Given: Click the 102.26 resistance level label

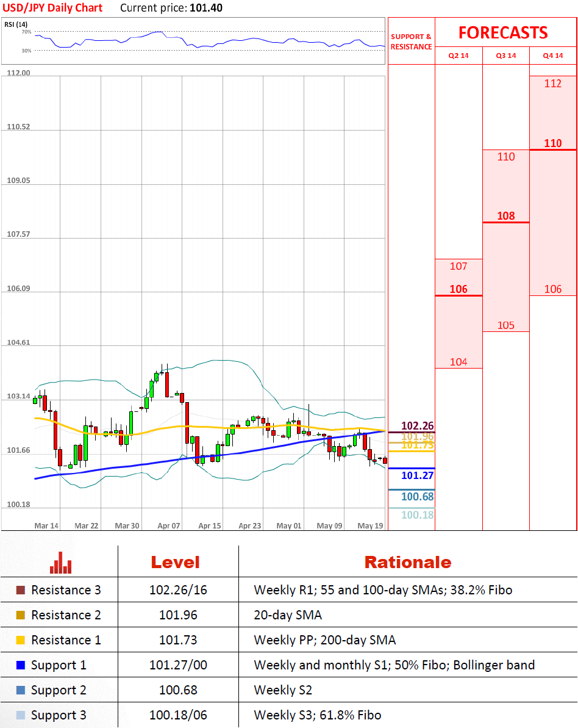Looking at the screenshot, I should pos(417,426).
